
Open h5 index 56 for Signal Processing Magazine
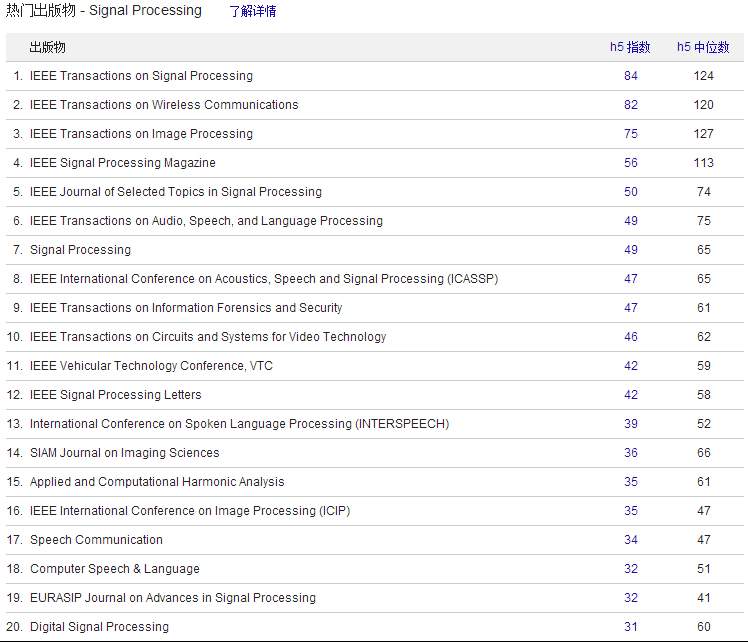coord(631,163)
